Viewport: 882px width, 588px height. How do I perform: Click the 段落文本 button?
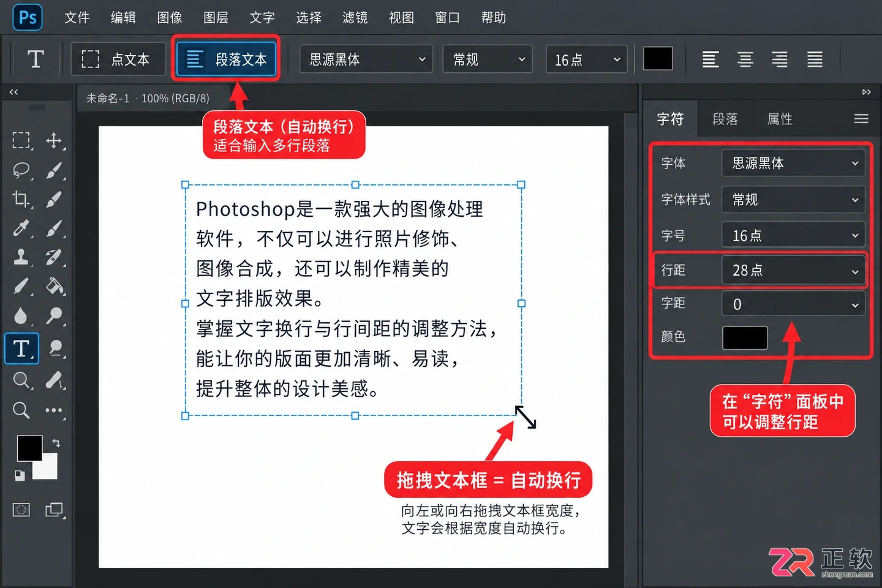226,59
